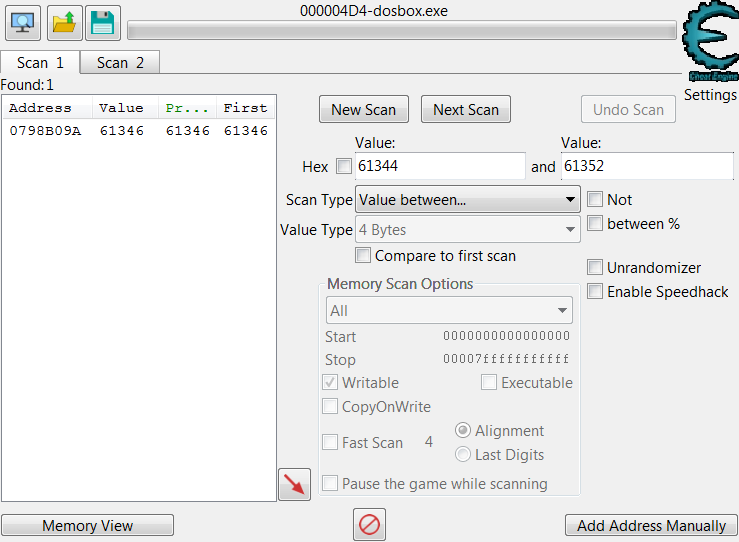Toggle the Hex checkbox

pyautogui.click(x=343, y=166)
